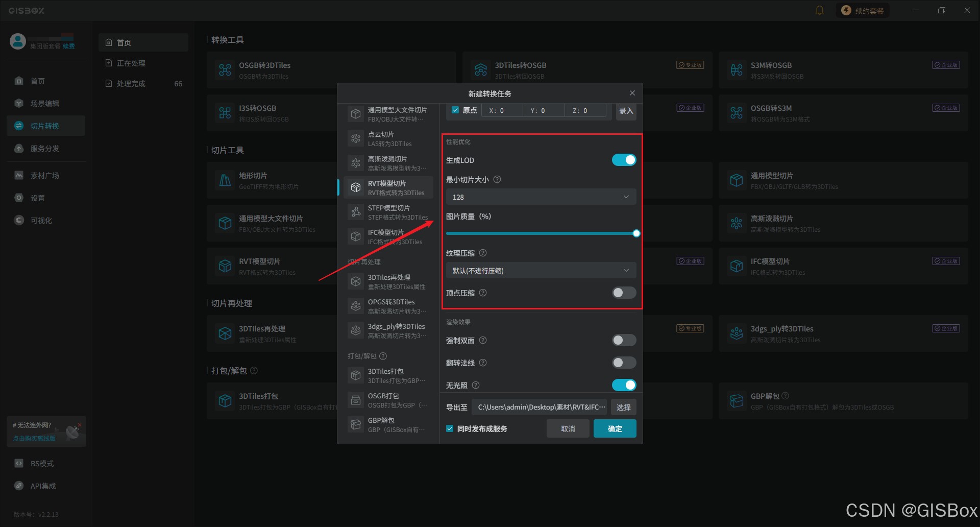The height and width of the screenshot is (527, 980).
Task: Open API集成 in the sidebar
Action: point(46,486)
